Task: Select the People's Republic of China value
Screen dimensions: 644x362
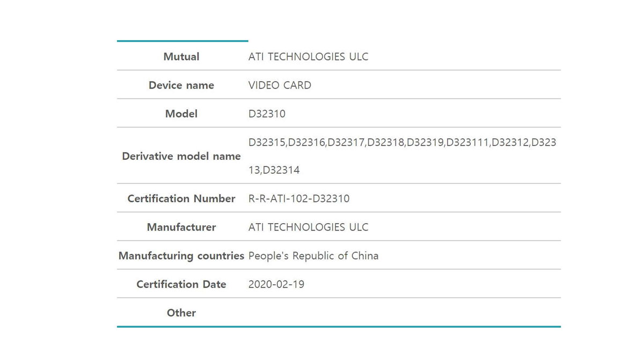Action: coord(313,256)
